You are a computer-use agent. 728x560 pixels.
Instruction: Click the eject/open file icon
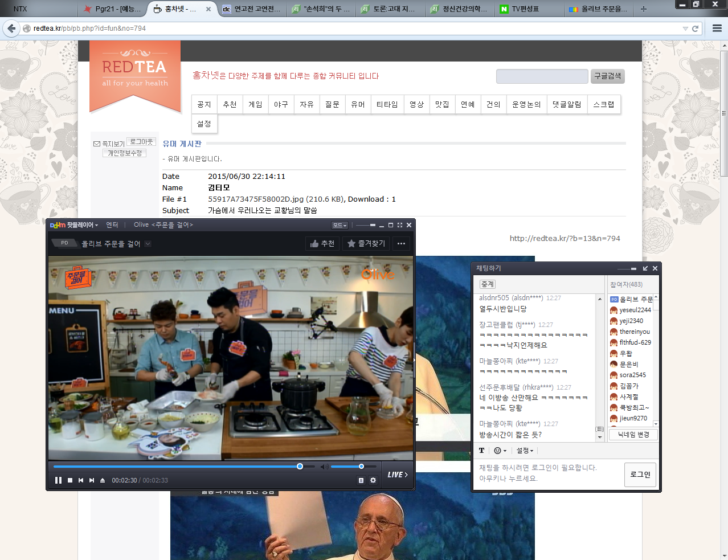coord(103,480)
